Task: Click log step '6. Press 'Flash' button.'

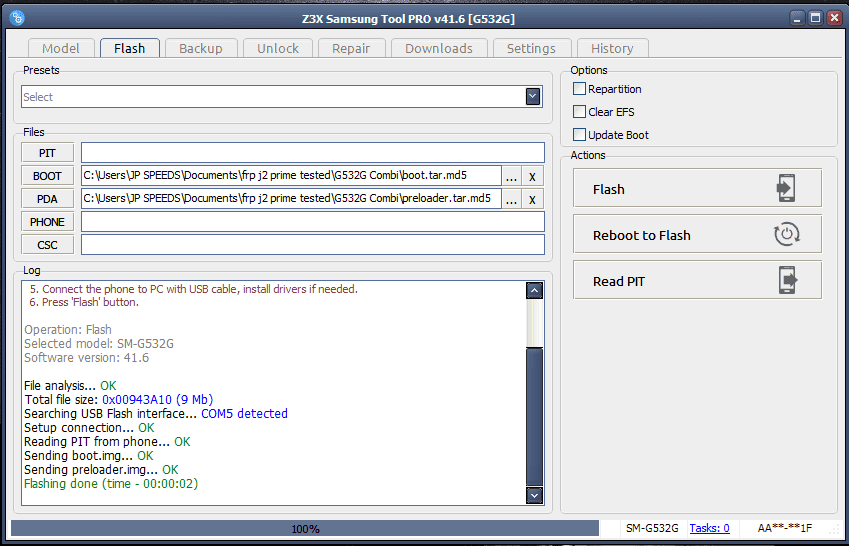Action: [x=84, y=302]
